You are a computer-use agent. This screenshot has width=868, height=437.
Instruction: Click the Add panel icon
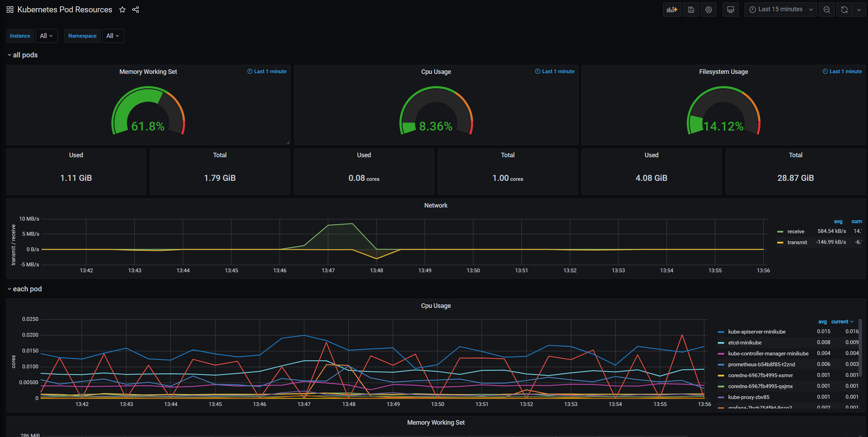672,9
